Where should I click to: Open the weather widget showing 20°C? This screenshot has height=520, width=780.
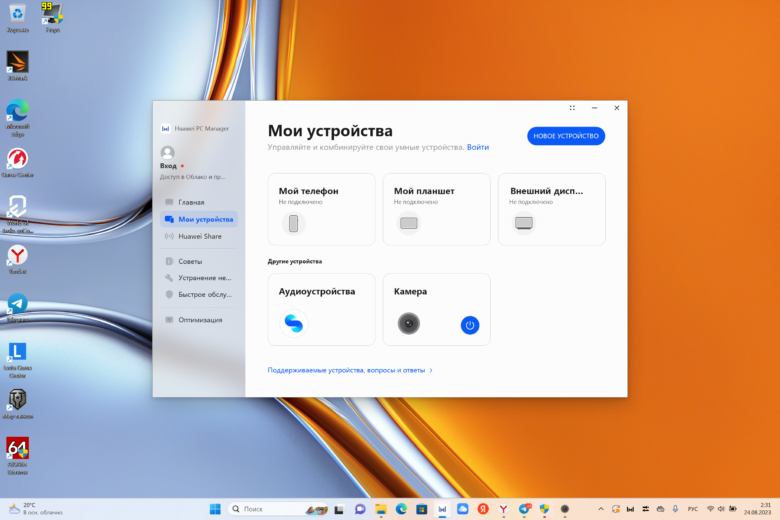pos(36,509)
